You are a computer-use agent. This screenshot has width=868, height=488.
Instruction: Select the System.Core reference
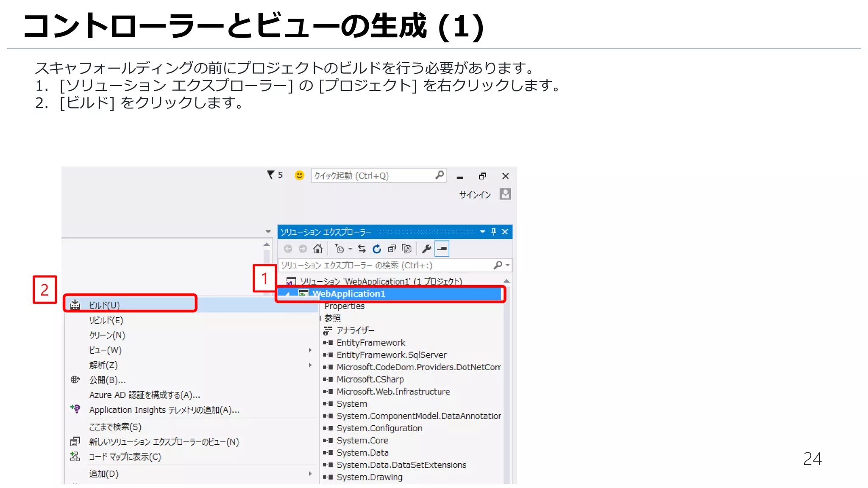pyautogui.click(x=362, y=440)
